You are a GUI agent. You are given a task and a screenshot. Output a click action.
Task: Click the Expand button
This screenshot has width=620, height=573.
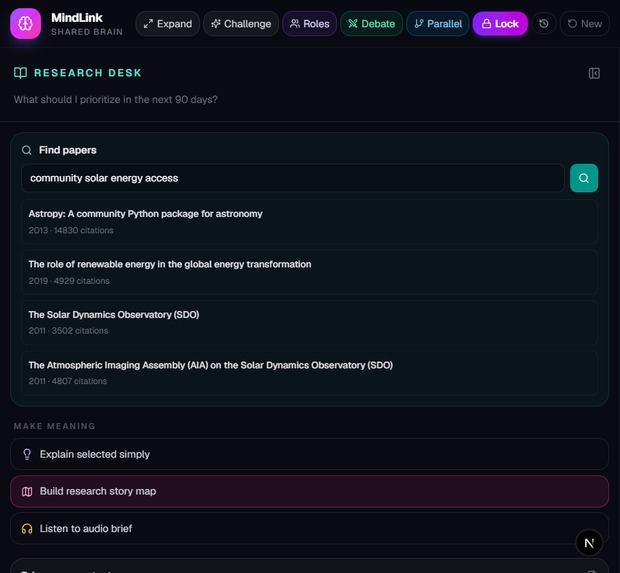point(168,24)
